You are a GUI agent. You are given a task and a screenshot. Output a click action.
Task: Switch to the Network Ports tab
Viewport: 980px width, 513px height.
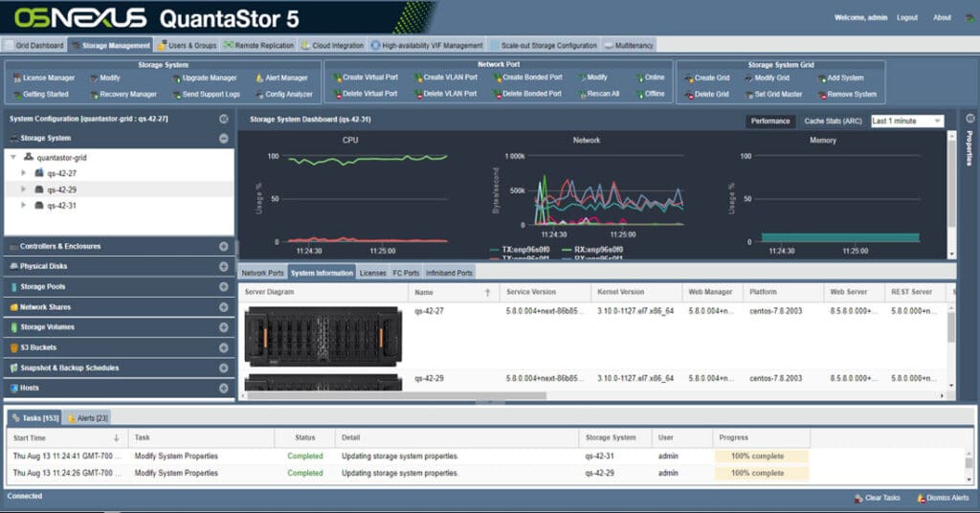point(262,273)
